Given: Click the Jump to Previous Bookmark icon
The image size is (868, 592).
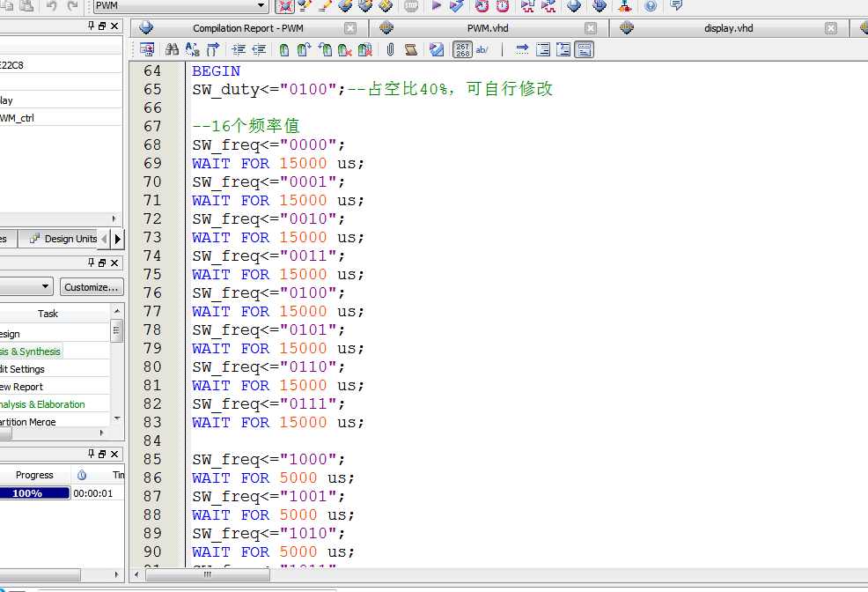Looking at the screenshot, I should click(325, 50).
